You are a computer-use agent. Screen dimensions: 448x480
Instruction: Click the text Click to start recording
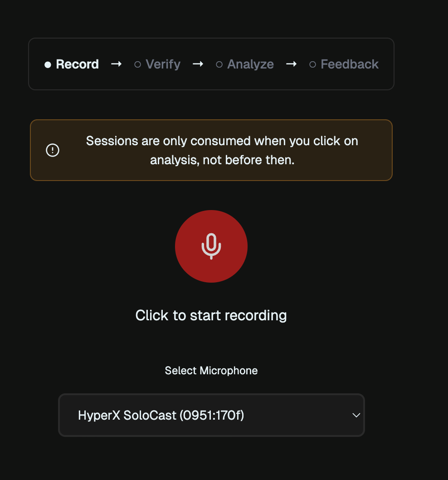coord(211,315)
